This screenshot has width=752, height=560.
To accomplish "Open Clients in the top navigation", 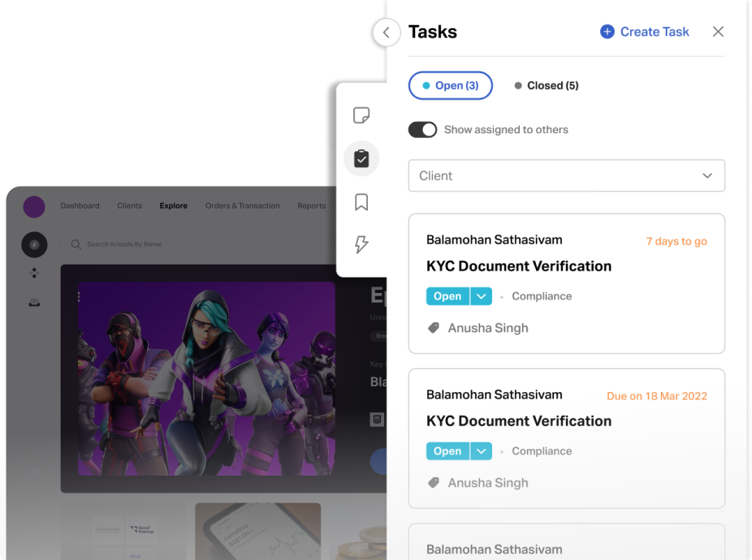I will [129, 205].
